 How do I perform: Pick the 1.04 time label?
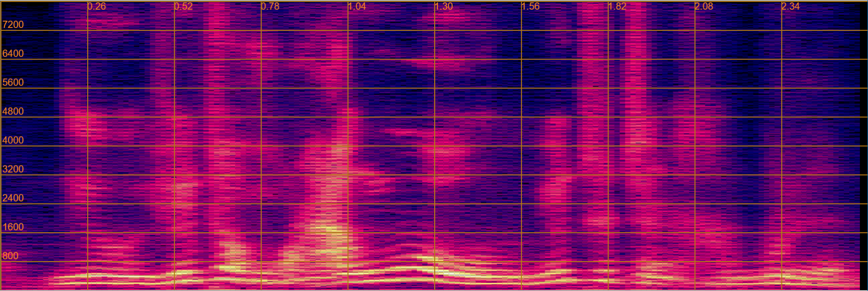[x=357, y=6]
